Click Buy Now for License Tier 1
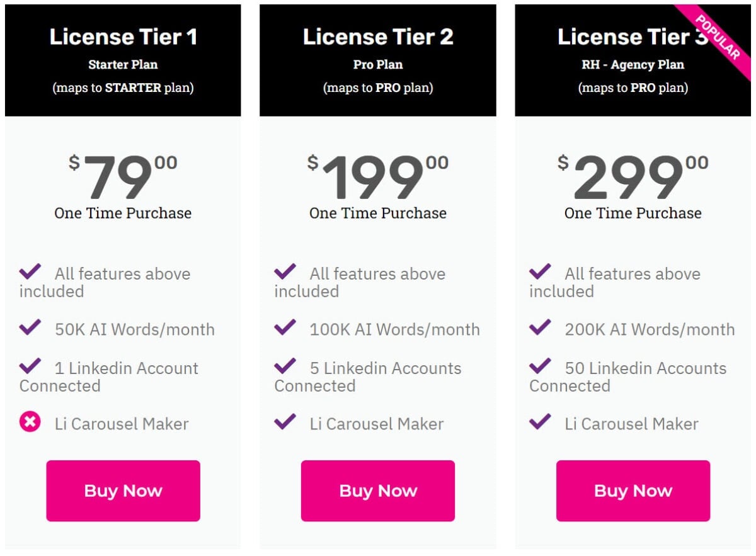756x556 pixels. [123, 491]
